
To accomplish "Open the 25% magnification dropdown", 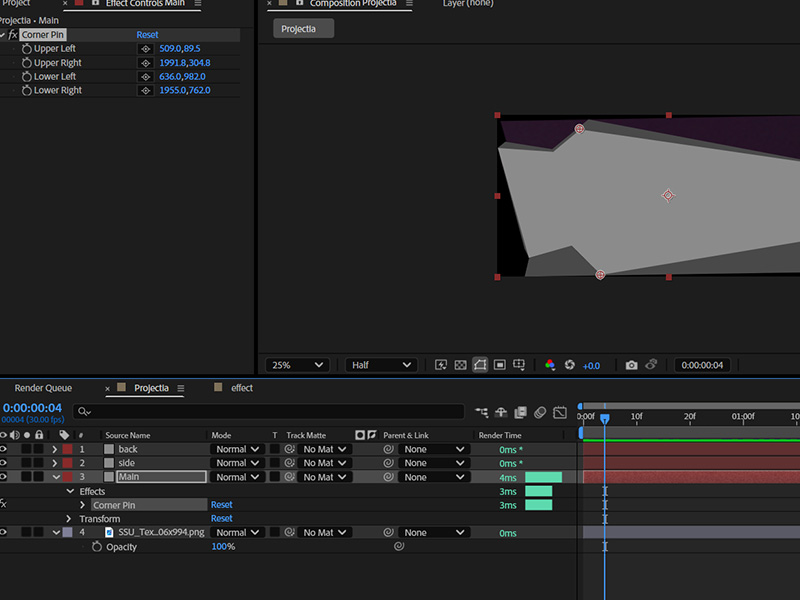I will (297, 365).
